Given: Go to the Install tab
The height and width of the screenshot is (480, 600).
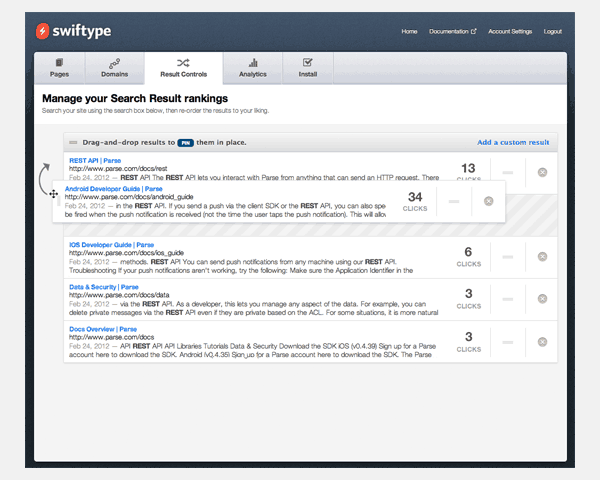Looking at the screenshot, I should coord(308,67).
